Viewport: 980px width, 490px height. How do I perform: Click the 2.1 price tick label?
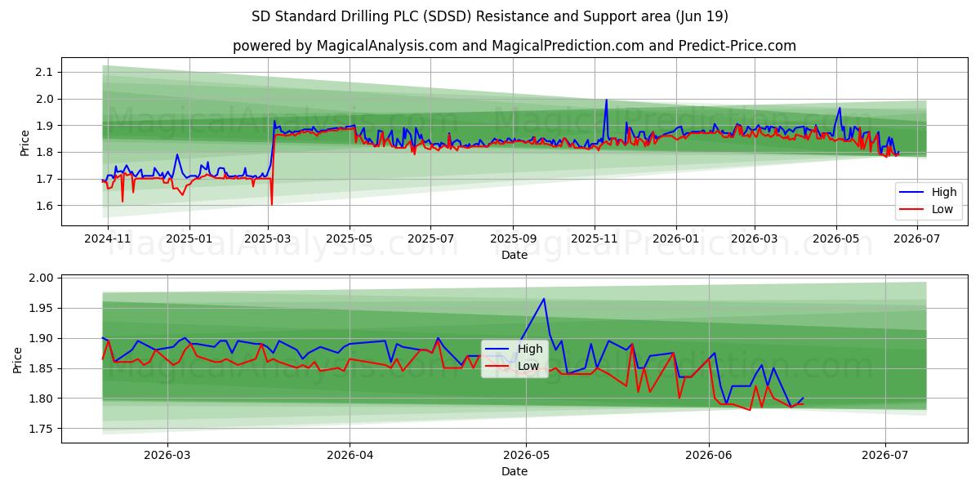point(45,72)
